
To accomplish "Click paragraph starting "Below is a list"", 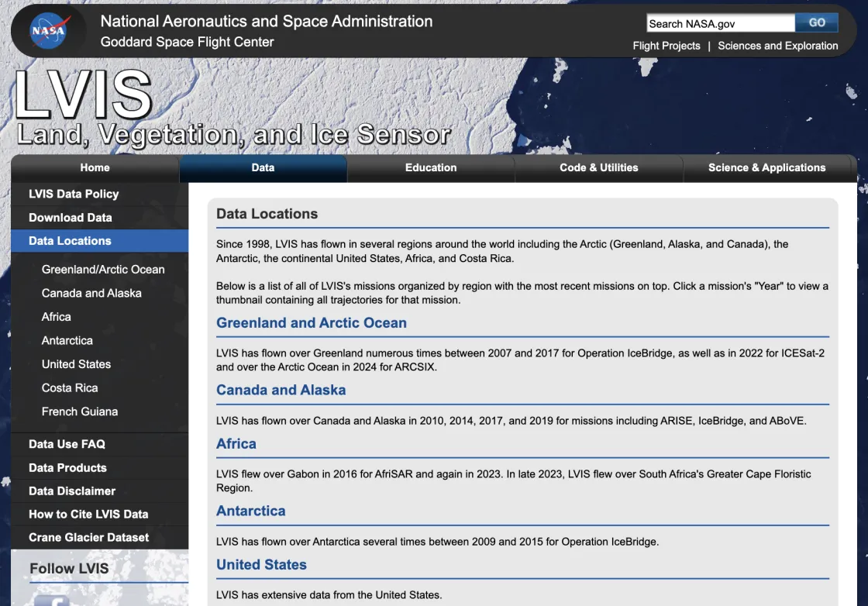I will (x=522, y=293).
